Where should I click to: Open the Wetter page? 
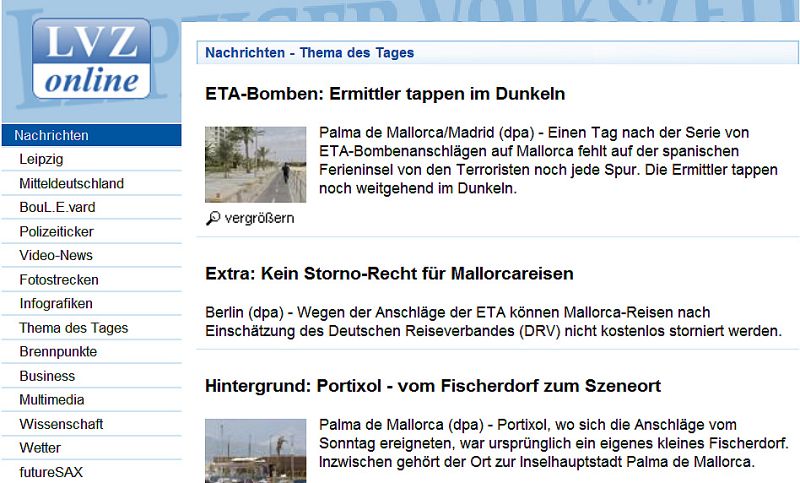click(x=40, y=448)
